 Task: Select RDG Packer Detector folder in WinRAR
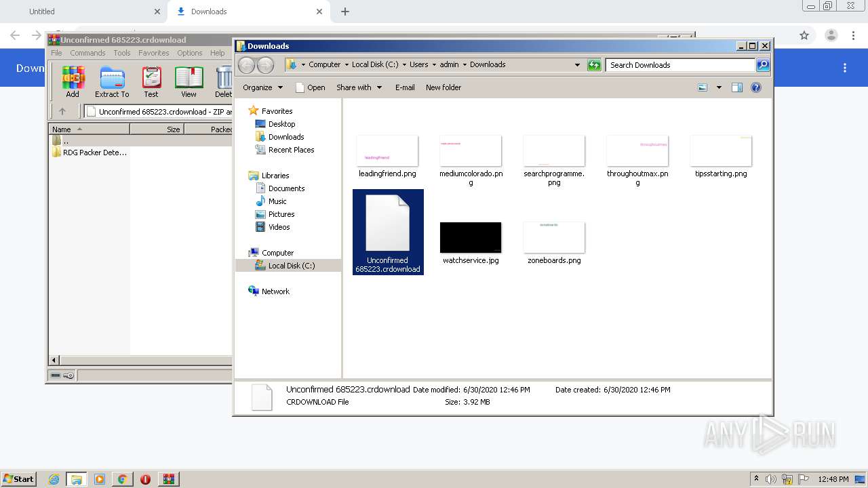[90, 152]
